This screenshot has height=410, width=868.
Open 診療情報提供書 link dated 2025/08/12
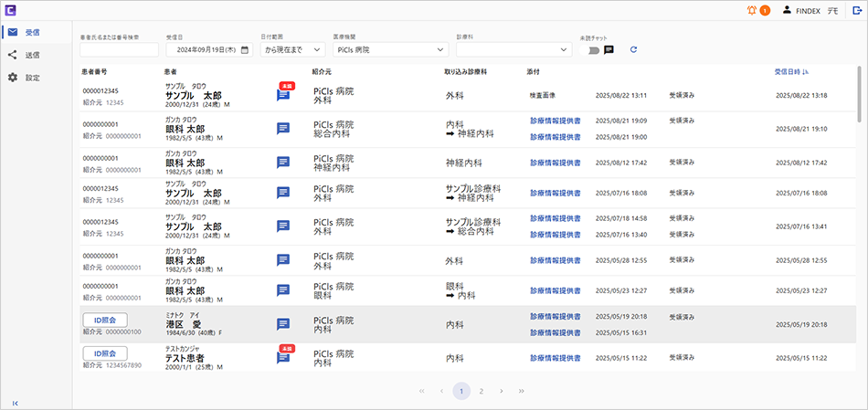pyautogui.click(x=555, y=163)
